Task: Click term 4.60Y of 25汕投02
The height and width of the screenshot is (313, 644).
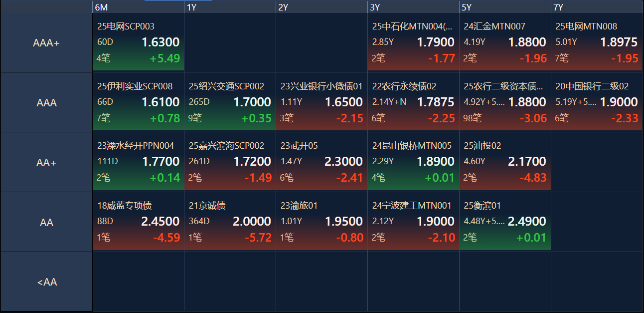Action: [475, 162]
